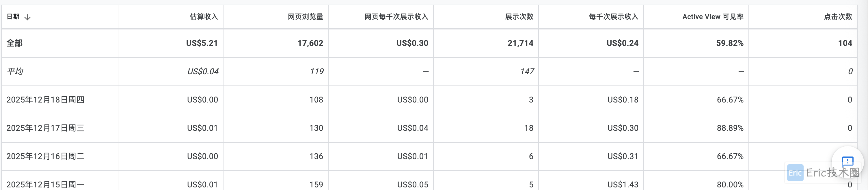Click the sort arrow beside 日期
868x190 pixels.
click(28, 17)
